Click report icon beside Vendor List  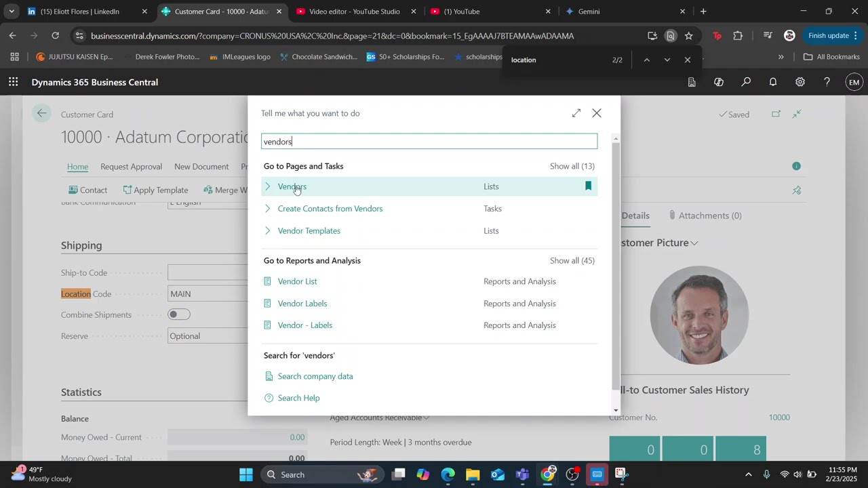(x=268, y=281)
